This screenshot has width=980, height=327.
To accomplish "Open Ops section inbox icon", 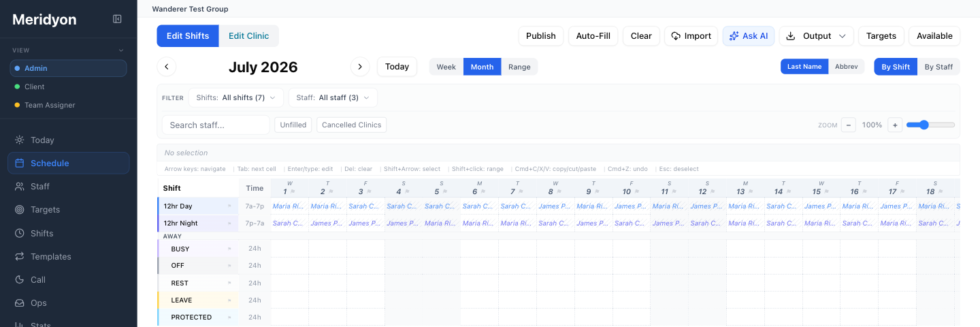I will (x=19, y=302).
